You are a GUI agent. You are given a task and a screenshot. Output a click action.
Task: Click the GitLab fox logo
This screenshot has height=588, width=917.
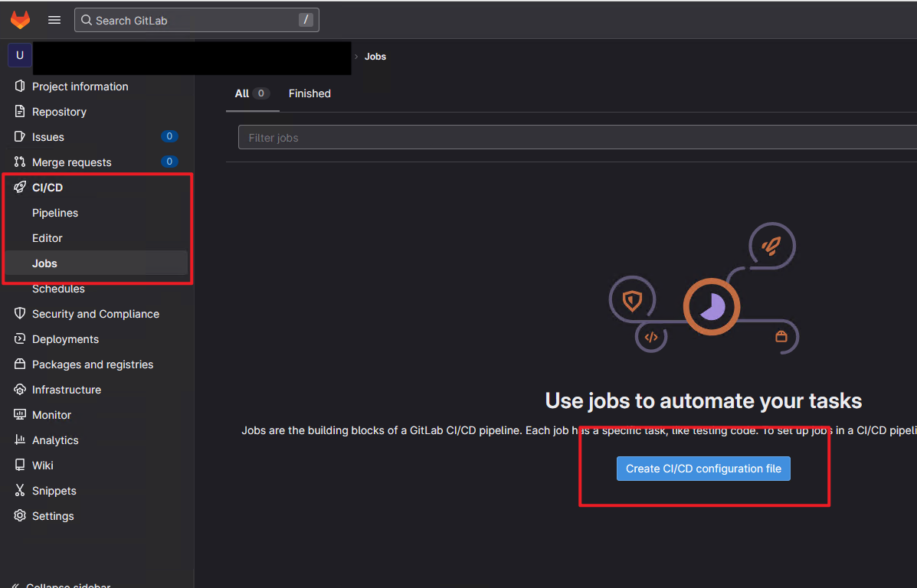[21, 20]
